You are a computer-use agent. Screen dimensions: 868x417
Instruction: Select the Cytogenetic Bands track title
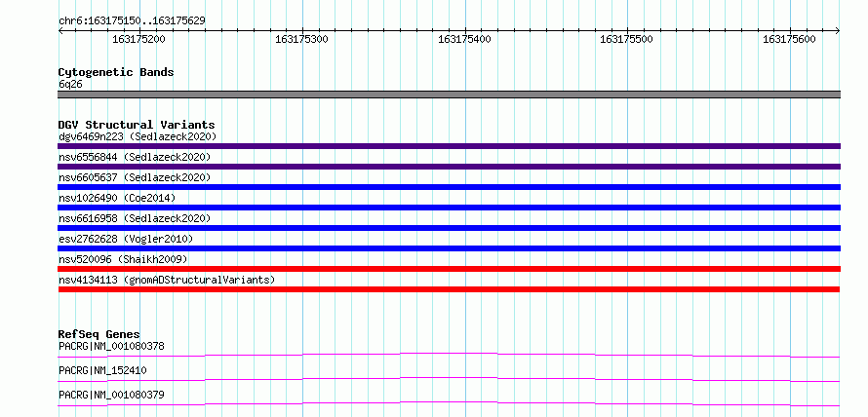[116, 72]
